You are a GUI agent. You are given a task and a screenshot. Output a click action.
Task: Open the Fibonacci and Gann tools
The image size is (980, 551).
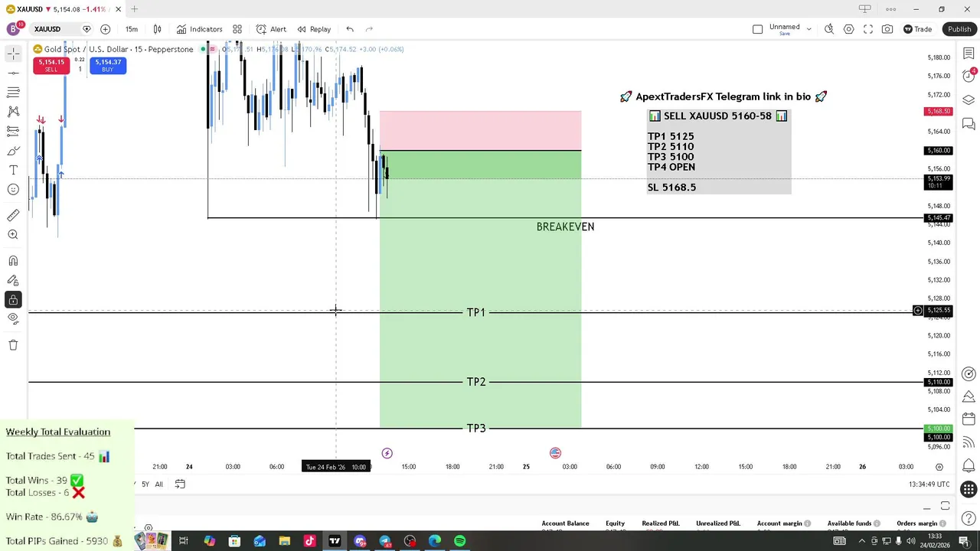[x=13, y=92]
